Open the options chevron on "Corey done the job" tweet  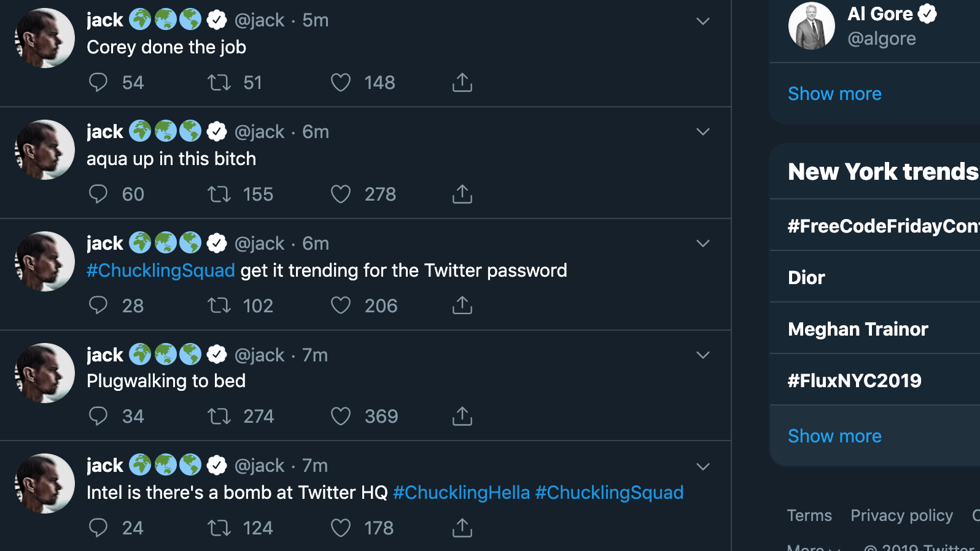pos(703,21)
